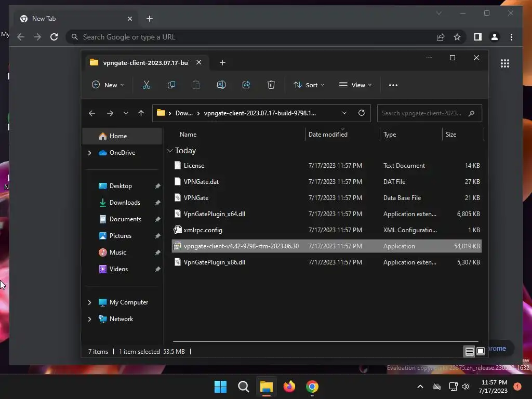Viewport: 532px width, 399px height.
Task: Switch to details view layout icon
Action: (469, 352)
